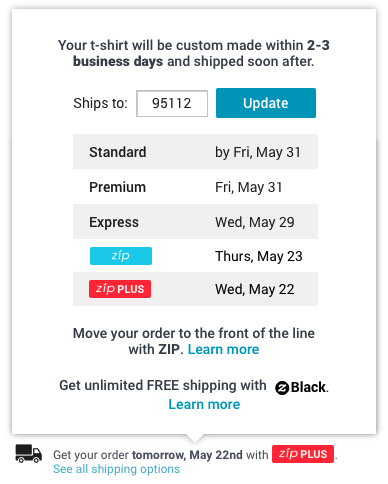This screenshot has width=388, height=484.
Task: Click the Ships to label
Action: pos(100,103)
